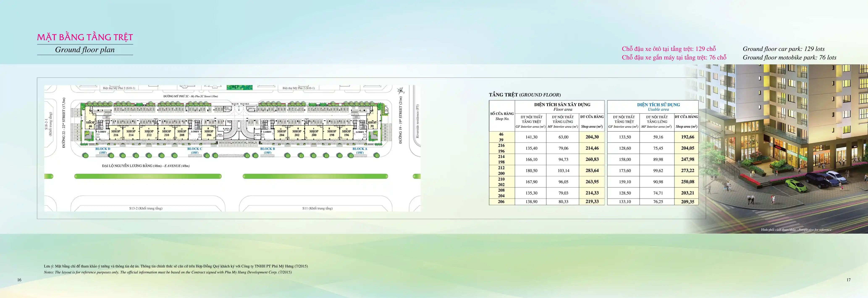Click shop area value '219,33' in table
868x298 pixels.
click(592, 201)
